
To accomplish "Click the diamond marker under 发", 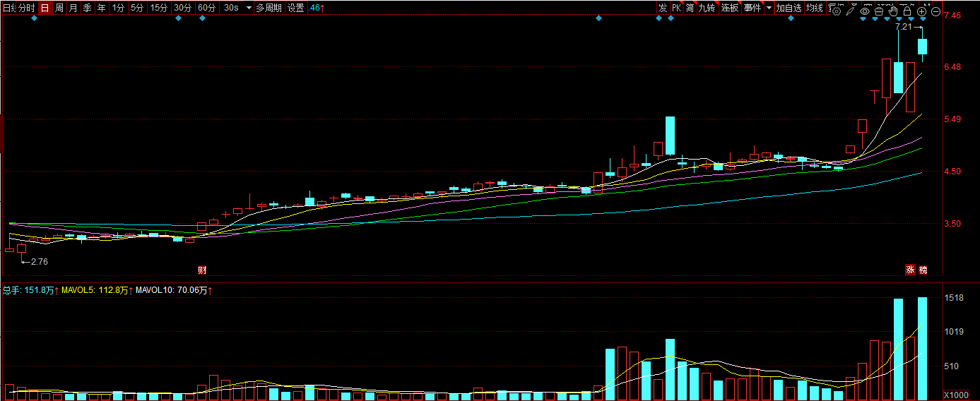I will click(x=659, y=18).
